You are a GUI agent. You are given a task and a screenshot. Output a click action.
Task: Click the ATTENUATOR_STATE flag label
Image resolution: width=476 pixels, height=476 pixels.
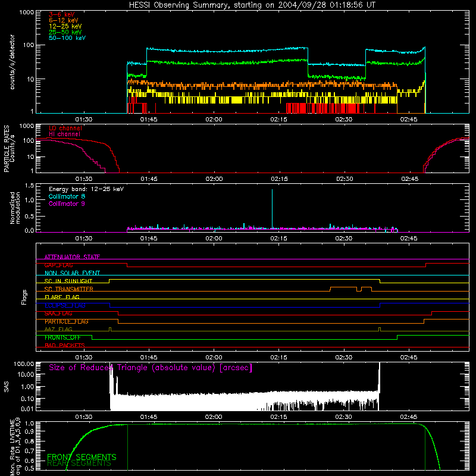coord(72,257)
